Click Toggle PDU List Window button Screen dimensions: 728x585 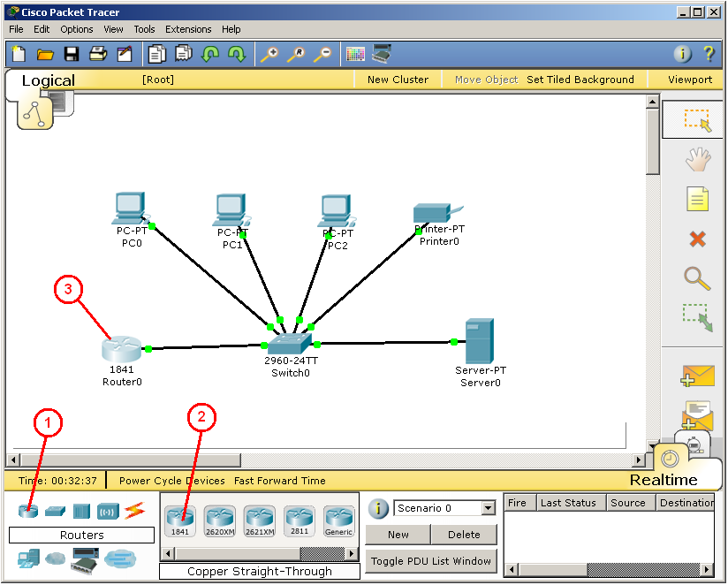pyautogui.click(x=431, y=561)
